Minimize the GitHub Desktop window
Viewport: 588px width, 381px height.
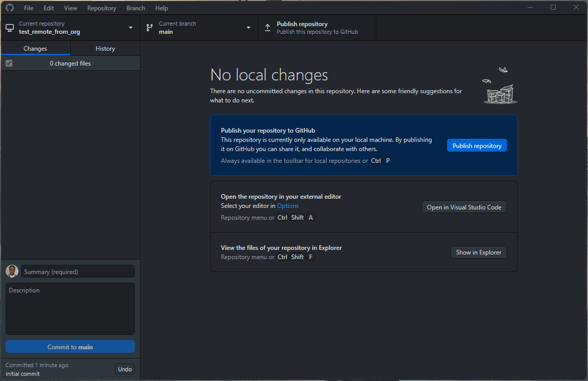pos(530,8)
